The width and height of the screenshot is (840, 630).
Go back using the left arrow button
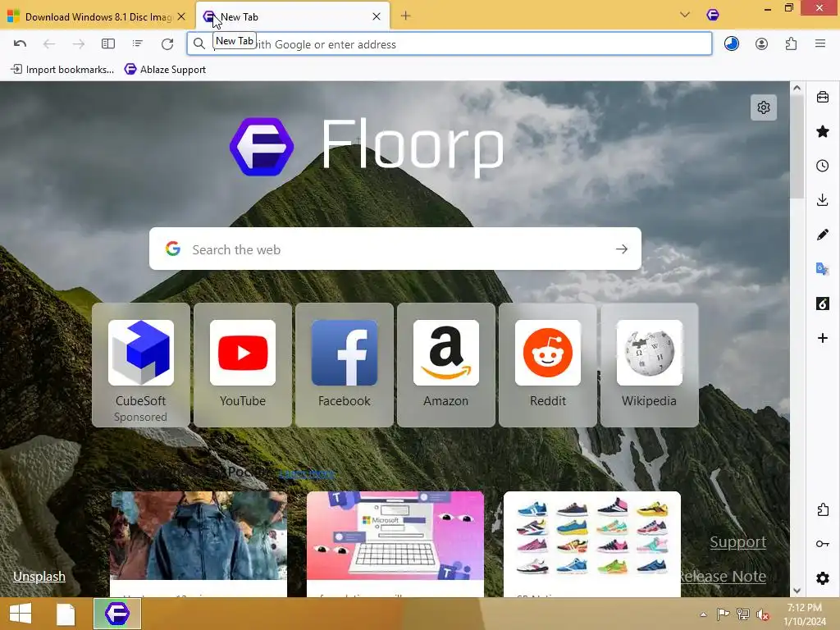coord(48,44)
